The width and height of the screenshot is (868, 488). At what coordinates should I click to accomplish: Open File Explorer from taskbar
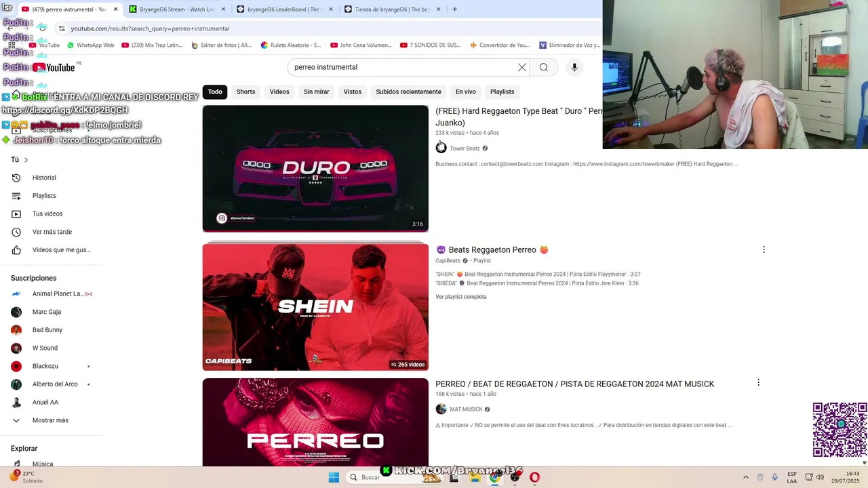(475, 477)
